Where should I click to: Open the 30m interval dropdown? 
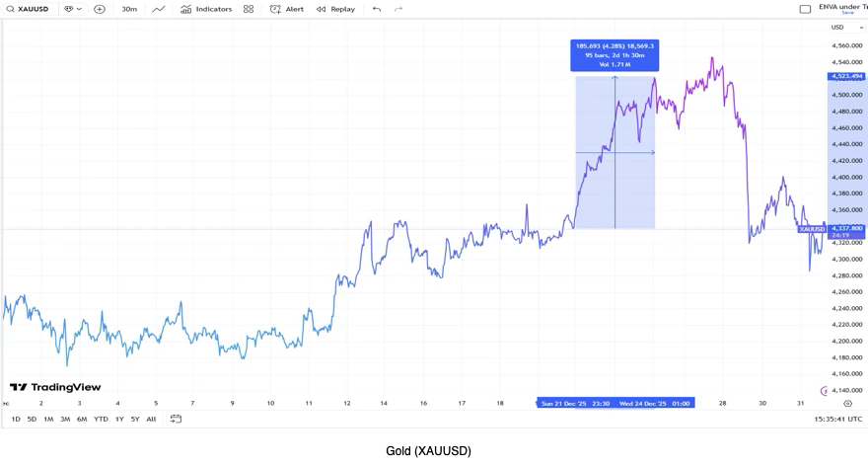point(129,9)
